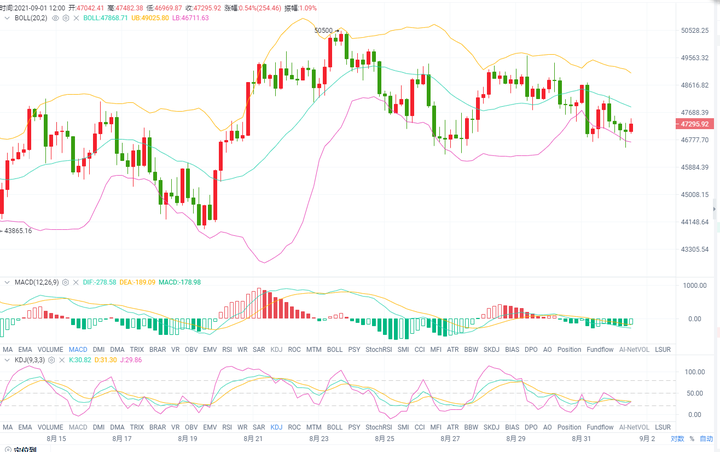Select DMI tab in row below MACD panel
This screenshot has width=720, height=452.
click(99, 350)
